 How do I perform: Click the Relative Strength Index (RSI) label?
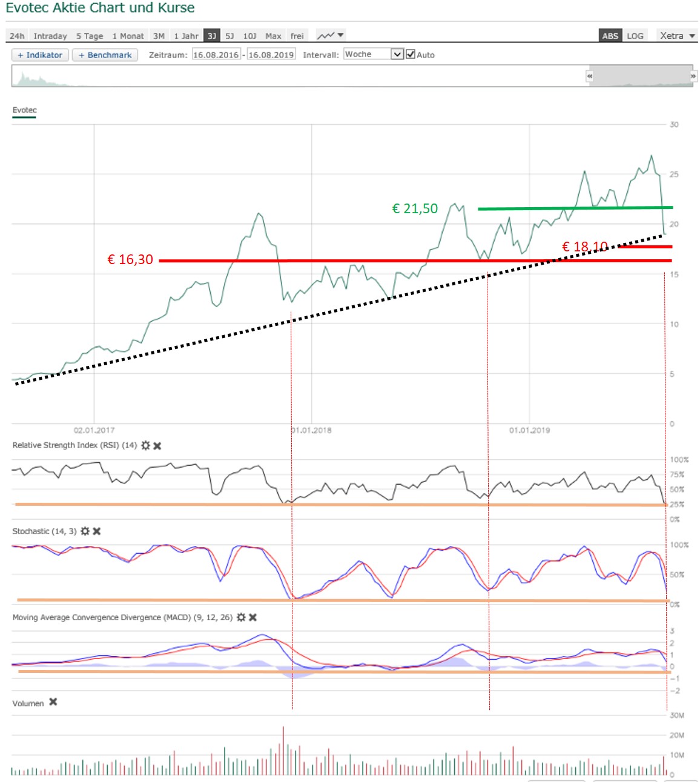pos(74,445)
